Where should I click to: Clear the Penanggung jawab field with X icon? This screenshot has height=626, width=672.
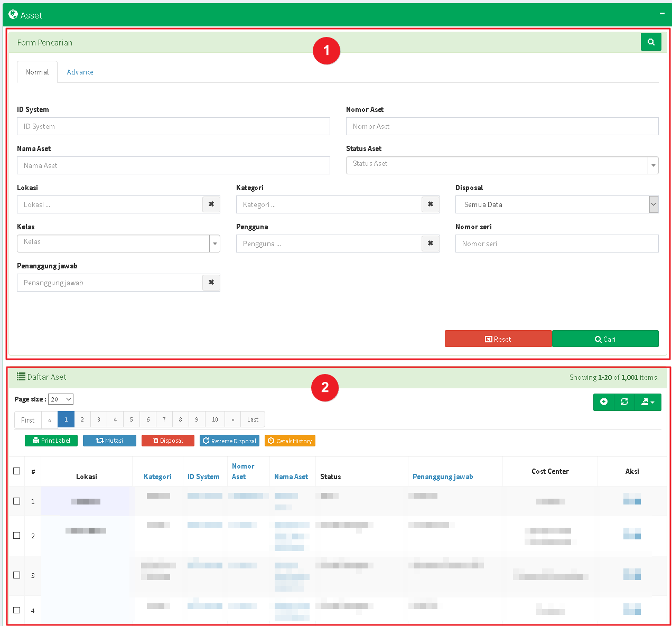click(211, 283)
